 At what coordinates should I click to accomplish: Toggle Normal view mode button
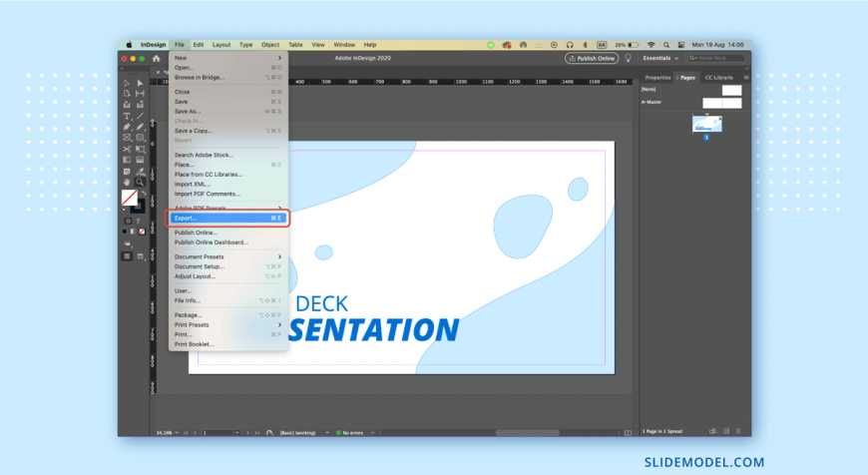(x=127, y=256)
